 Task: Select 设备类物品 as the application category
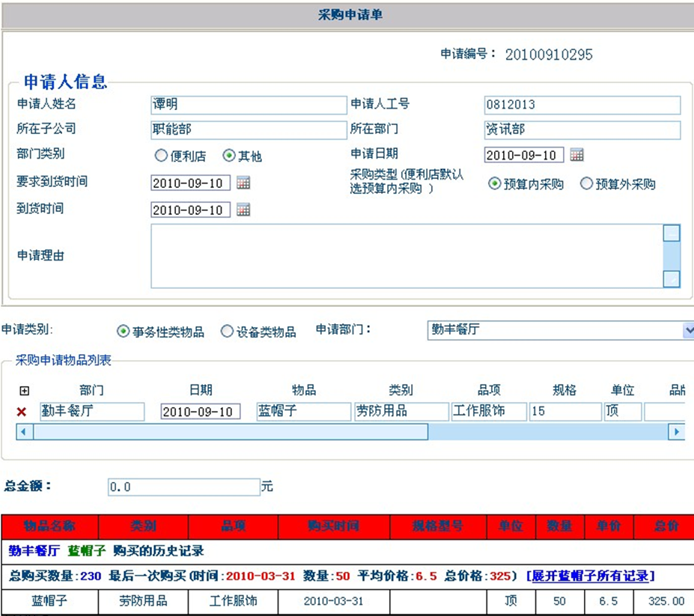coord(227,330)
